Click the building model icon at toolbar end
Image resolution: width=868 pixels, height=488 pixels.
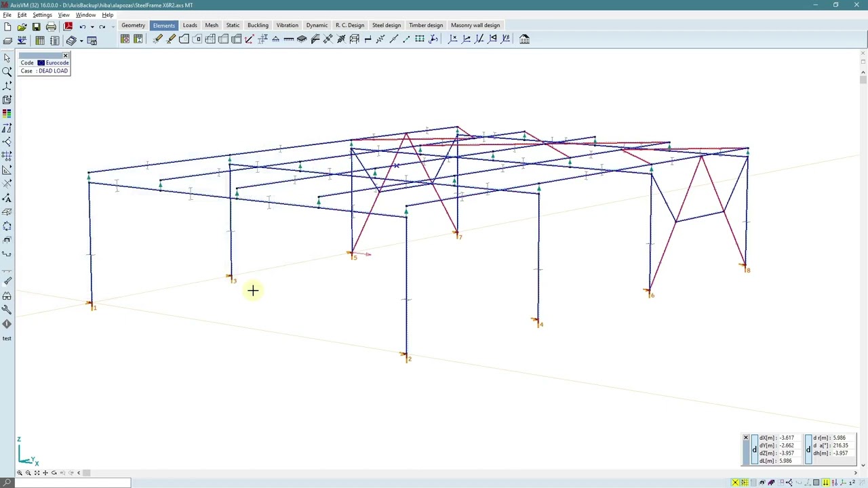(524, 39)
